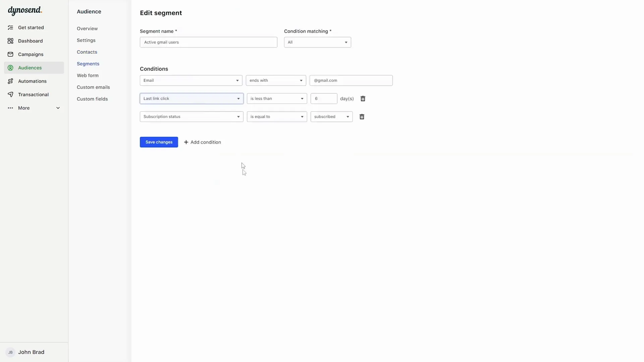Expand the Condition matching dropdown

[x=317, y=42]
